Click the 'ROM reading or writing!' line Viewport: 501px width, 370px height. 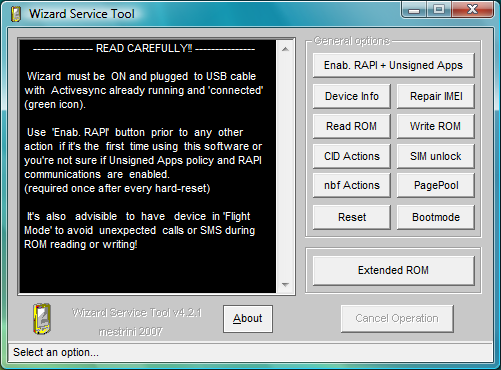[x=81, y=245]
